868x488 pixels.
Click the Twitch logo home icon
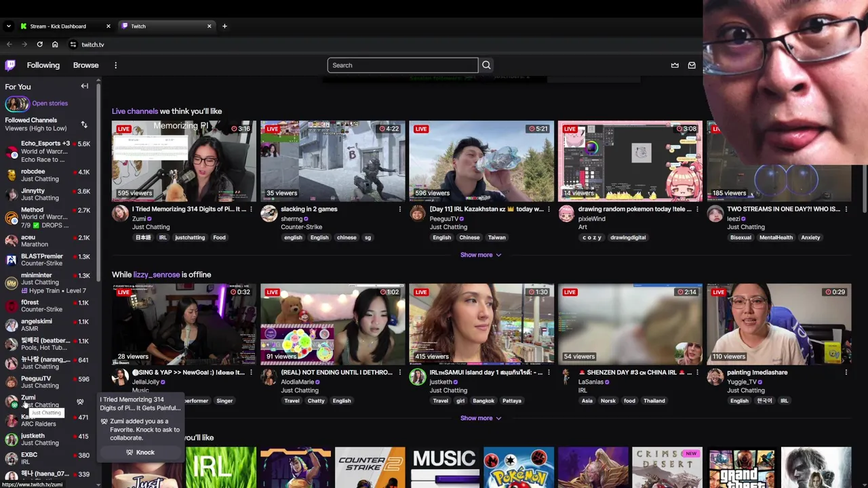(10, 65)
